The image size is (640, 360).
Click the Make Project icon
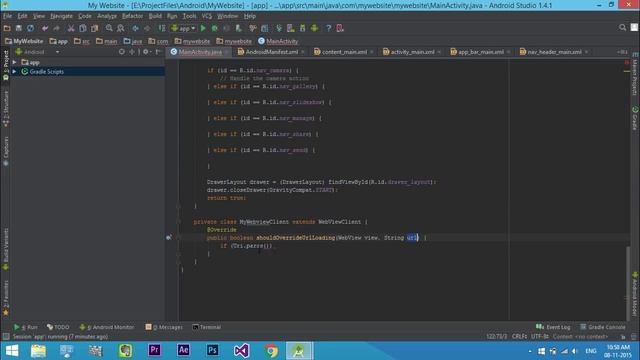162,28
